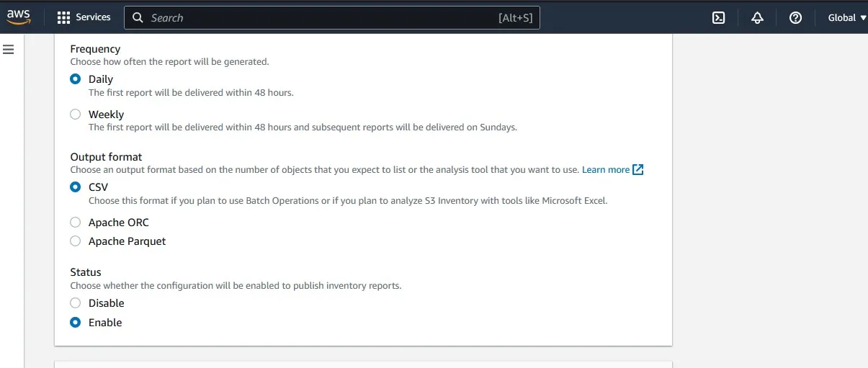Image resolution: width=868 pixels, height=368 pixels.
Task: Click the text about reports delivered on Sundays
Action: 303,127
